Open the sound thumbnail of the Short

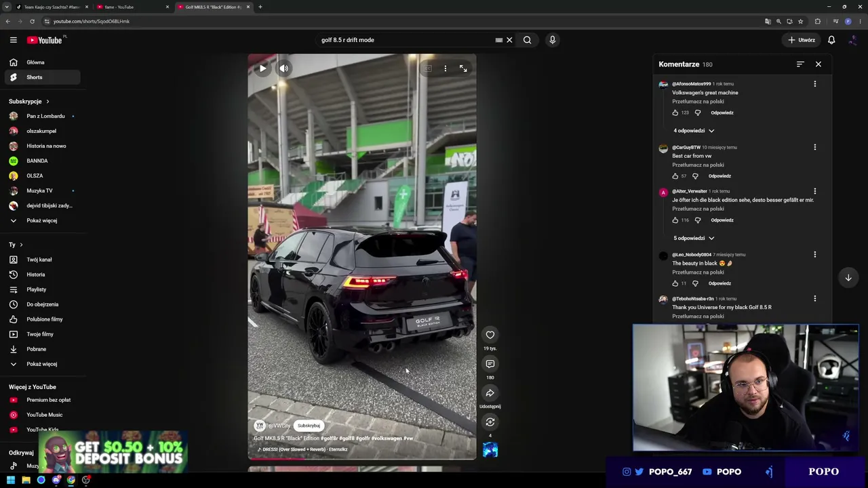pos(490,449)
